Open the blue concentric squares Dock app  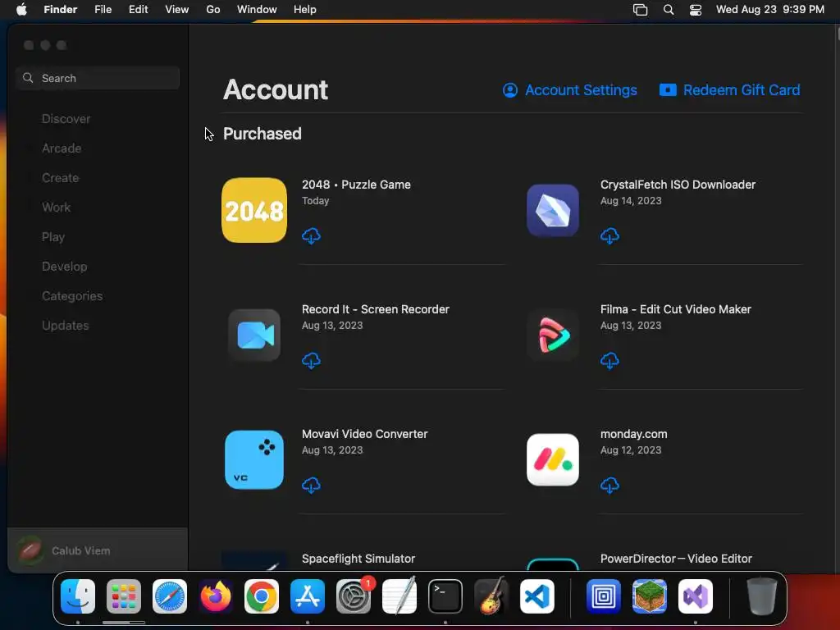tap(604, 596)
